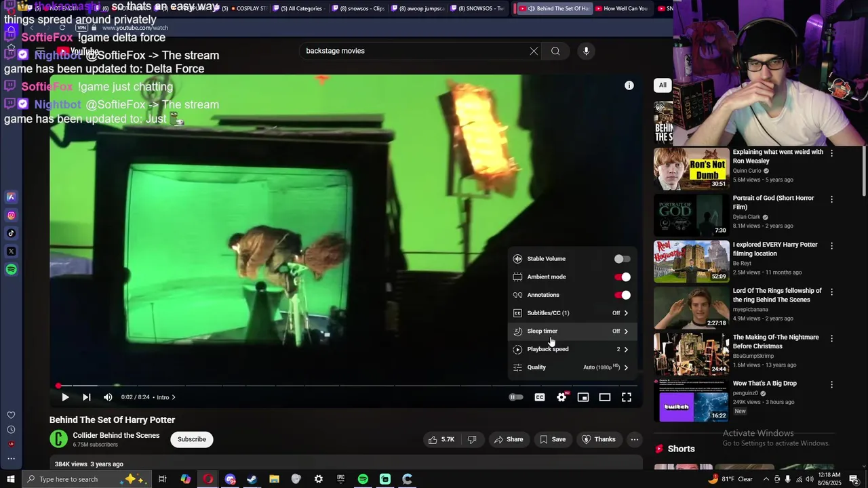The height and width of the screenshot is (488, 868).
Task: Switch to the snowsos - Clips tab
Action: (357, 9)
